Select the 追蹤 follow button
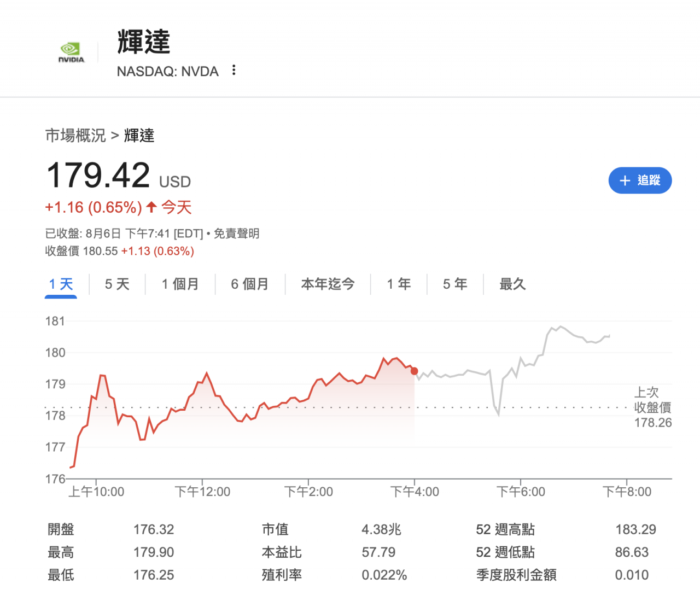The width and height of the screenshot is (700, 601). pos(640,180)
